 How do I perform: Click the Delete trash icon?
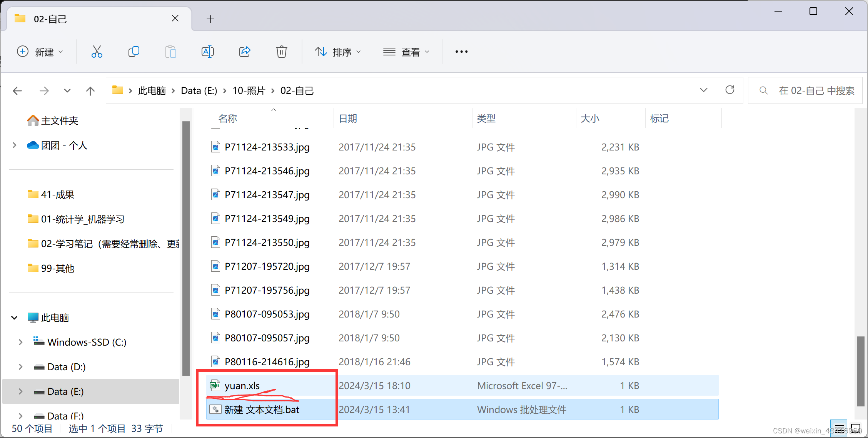pos(281,52)
